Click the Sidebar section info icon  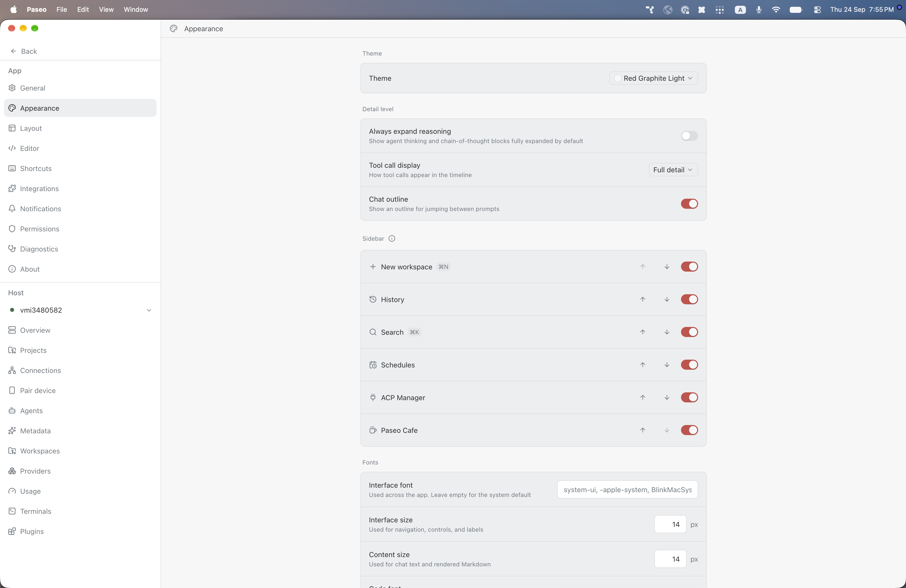[x=392, y=238]
